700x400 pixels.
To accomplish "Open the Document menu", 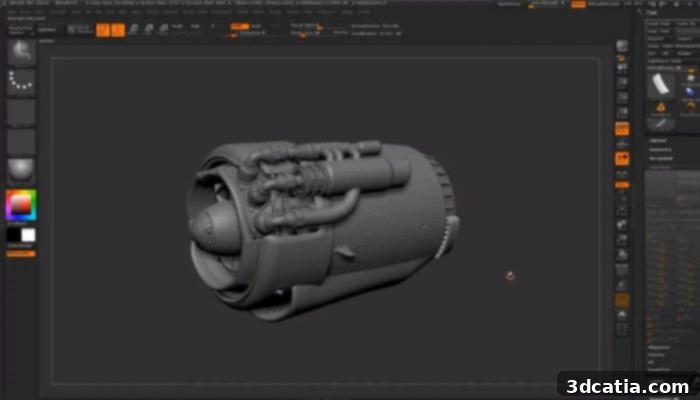I will click(x=58, y=12).
